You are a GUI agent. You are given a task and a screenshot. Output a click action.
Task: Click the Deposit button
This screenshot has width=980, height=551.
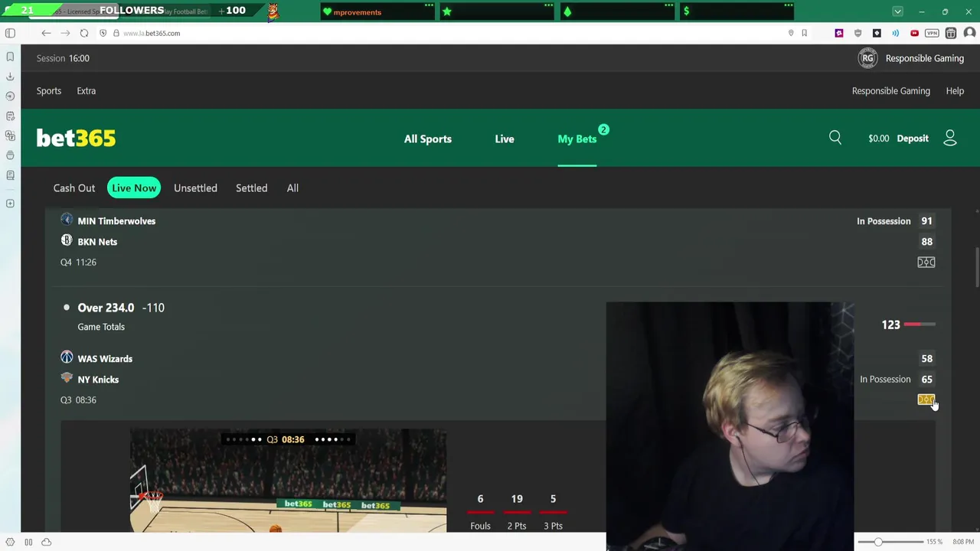[913, 139]
